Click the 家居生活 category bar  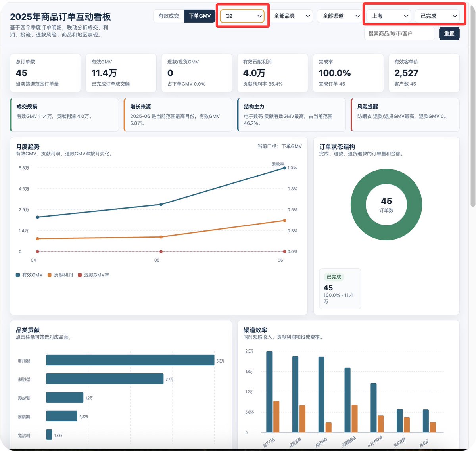(105, 378)
